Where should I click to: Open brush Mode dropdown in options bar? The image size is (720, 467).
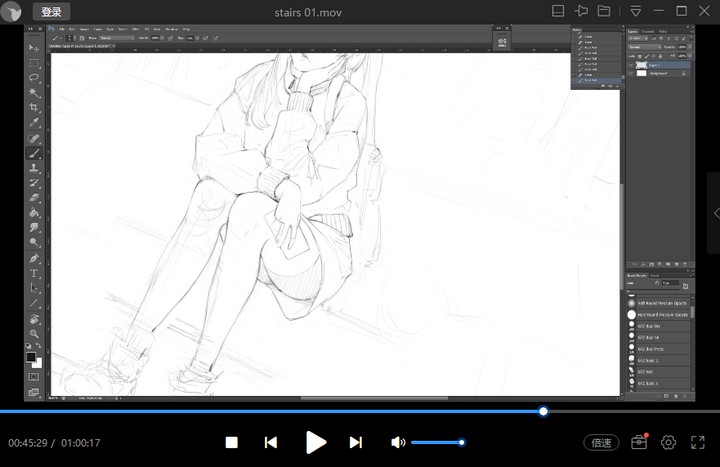[x=117, y=38]
